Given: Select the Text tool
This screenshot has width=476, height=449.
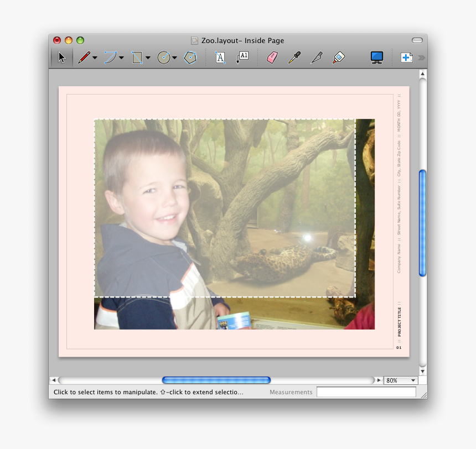Looking at the screenshot, I should point(220,58).
